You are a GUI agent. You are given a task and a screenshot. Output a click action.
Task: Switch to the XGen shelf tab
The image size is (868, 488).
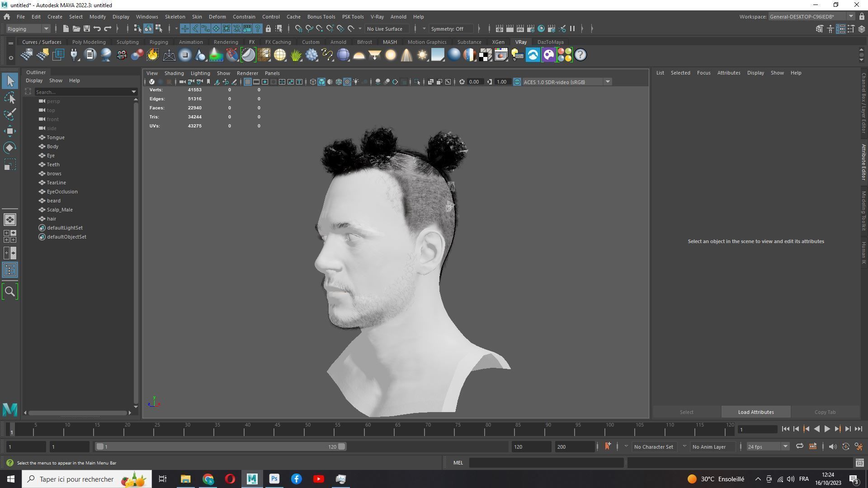click(x=498, y=42)
